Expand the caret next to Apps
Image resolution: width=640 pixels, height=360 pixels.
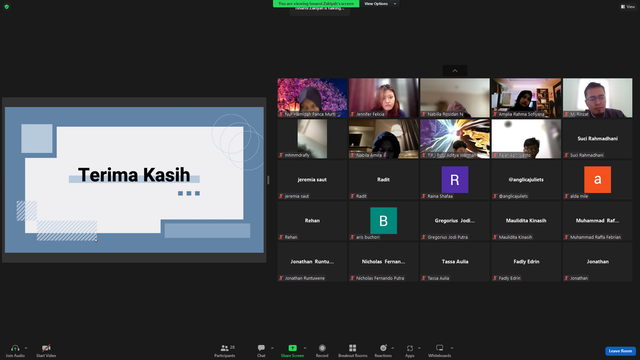[419, 348]
